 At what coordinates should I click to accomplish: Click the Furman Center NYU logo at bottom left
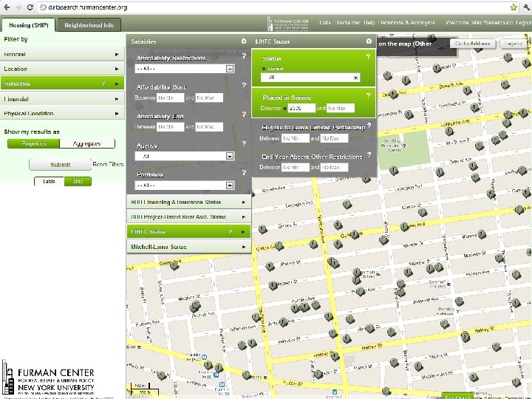[x=48, y=378]
